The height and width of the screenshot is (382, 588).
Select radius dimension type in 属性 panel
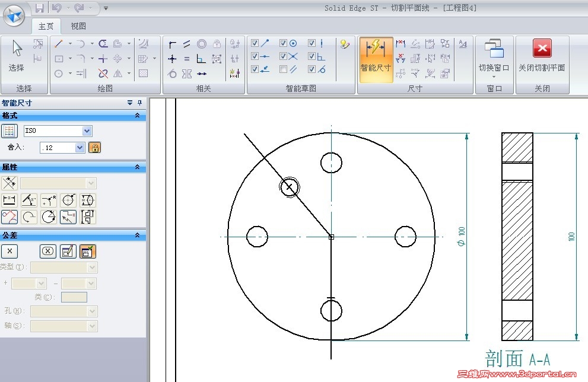pos(49,200)
